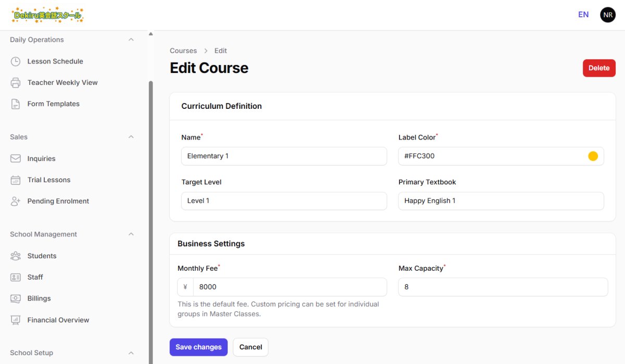
Task: Collapse the Sales section
Action: tap(131, 136)
